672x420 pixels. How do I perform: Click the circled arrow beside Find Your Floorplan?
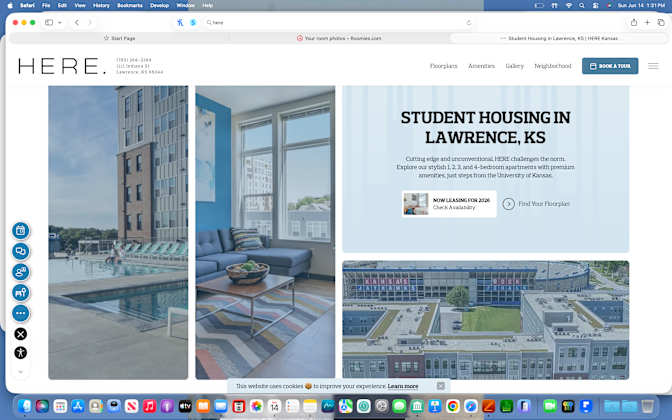click(x=508, y=204)
